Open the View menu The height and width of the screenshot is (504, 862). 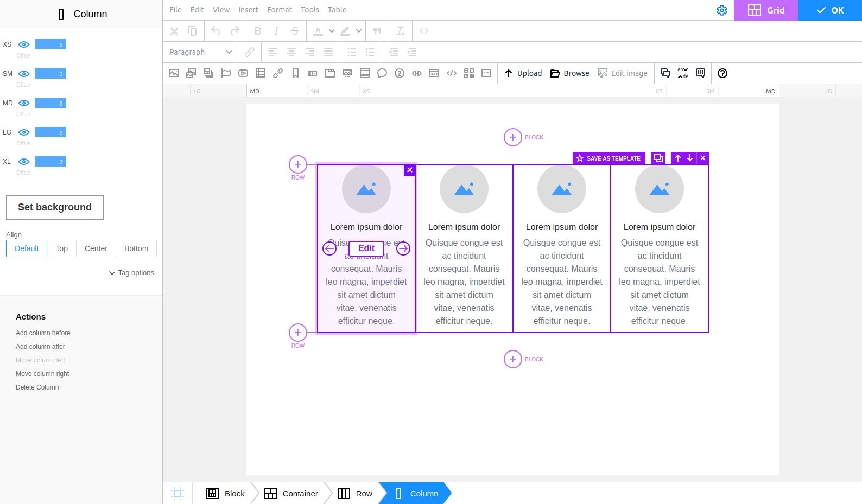[221, 10]
